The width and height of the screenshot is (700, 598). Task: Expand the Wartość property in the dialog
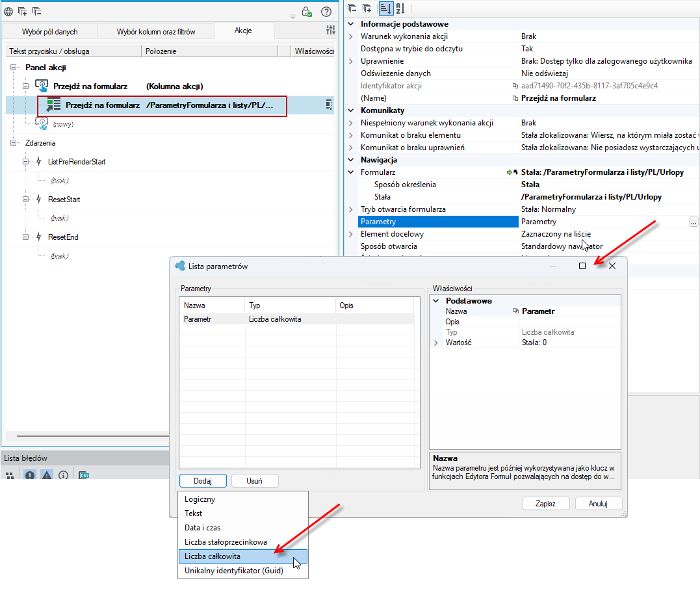point(436,343)
